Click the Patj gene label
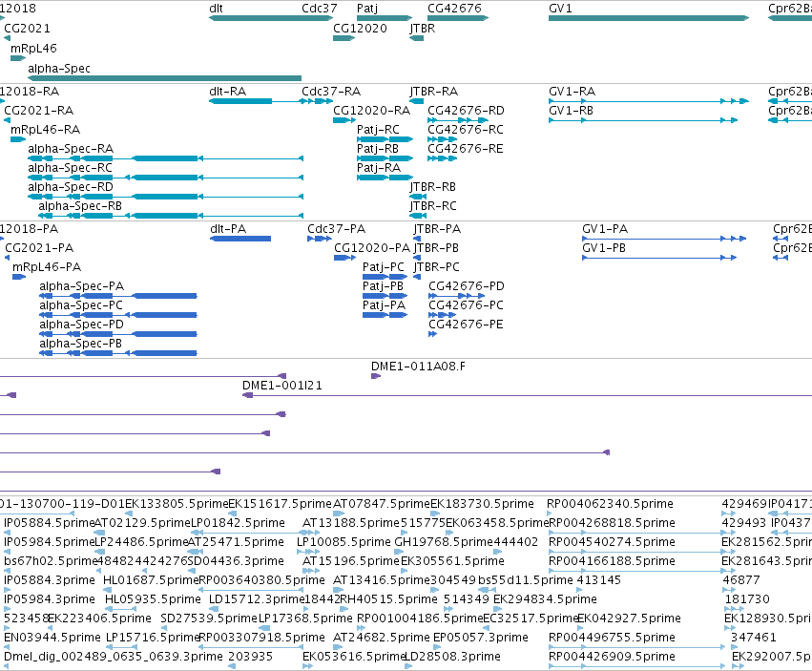812x671 pixels. 367,9
